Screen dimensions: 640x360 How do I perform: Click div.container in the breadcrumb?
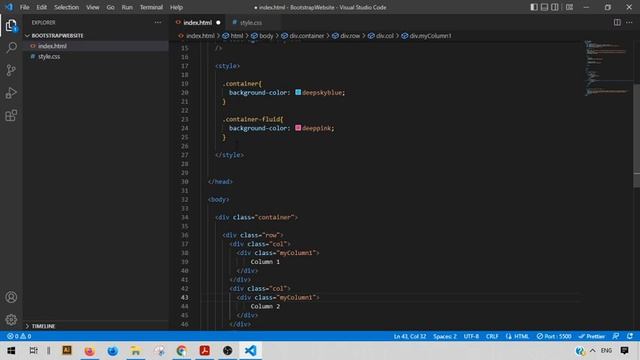tap(303, 36)
